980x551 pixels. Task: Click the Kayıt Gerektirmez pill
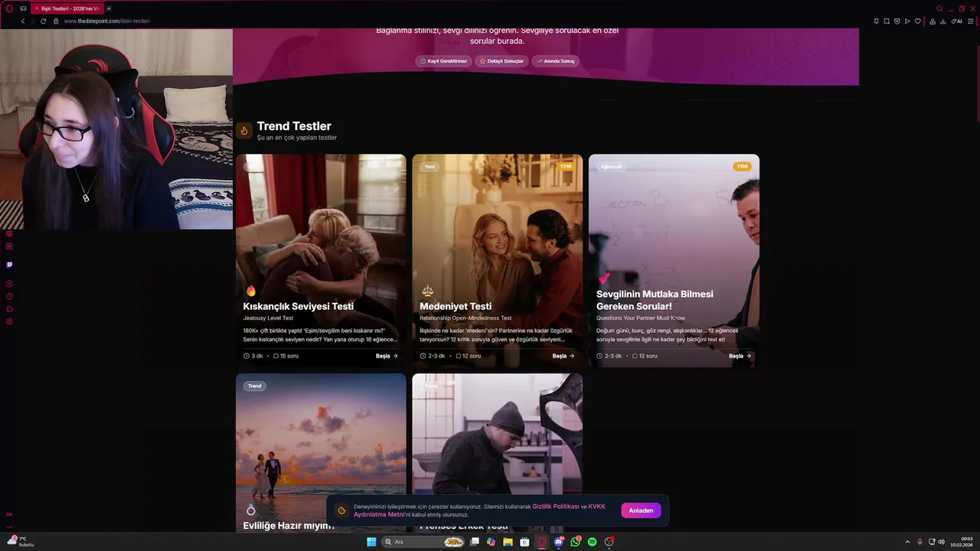[444, 61]
